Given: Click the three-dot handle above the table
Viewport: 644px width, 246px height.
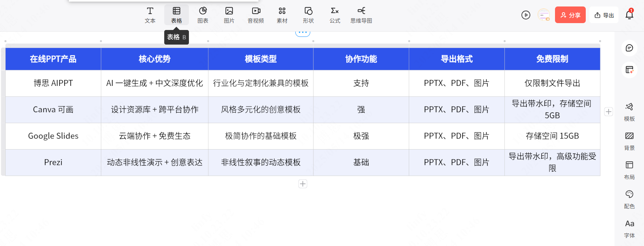Looking at the screenshot, I should 303,32.
